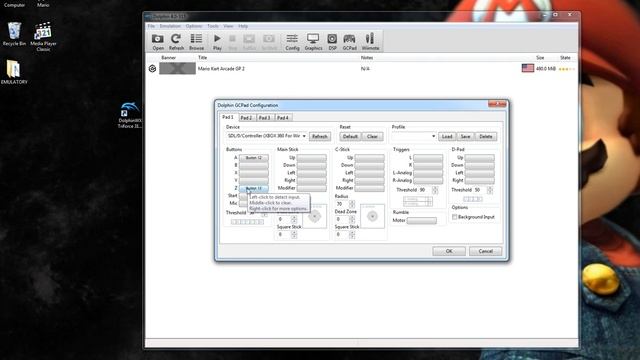This screenshot has height=360, width=640.
Task: Open the Wiimote settings toolbar icon
Action: [370, 42]
